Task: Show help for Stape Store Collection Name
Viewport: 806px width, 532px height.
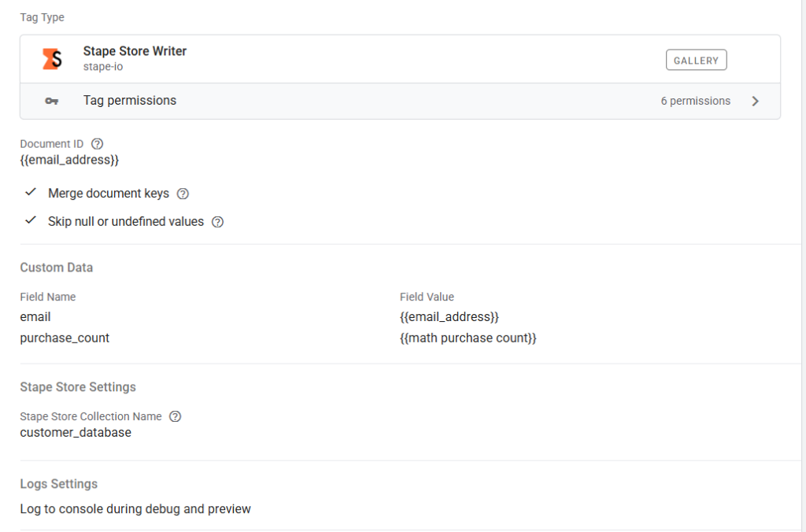Action: coord(176,416)
